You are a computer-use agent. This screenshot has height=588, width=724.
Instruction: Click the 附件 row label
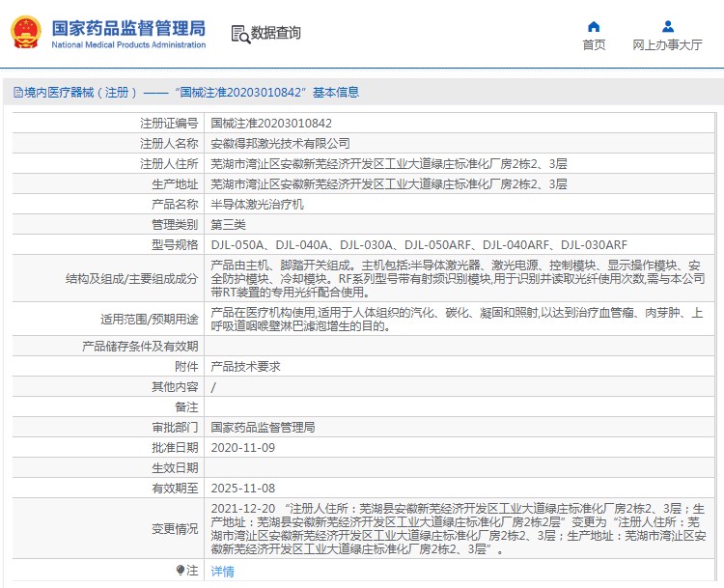186,367
